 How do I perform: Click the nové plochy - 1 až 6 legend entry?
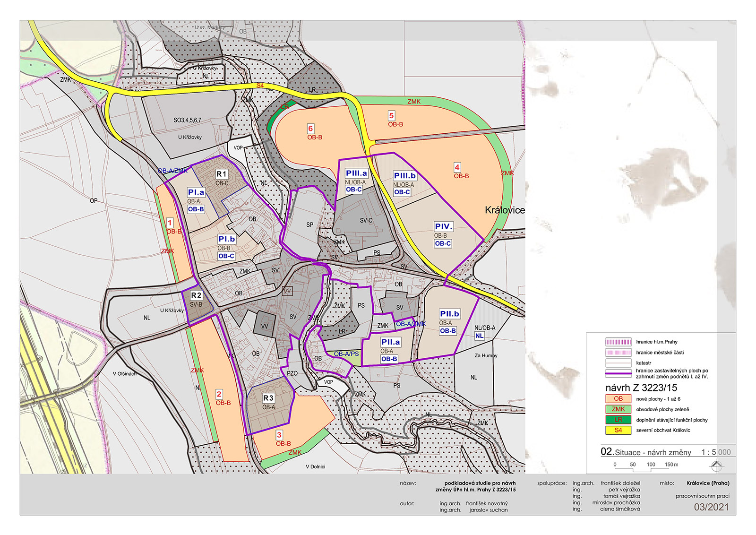[658, 399]
